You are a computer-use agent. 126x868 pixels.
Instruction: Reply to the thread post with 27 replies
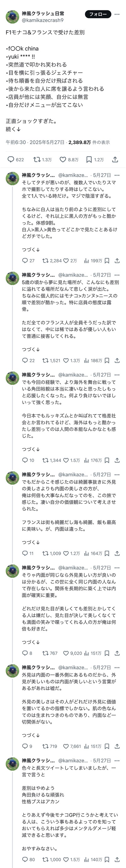pyautogui.click(x=28, y=261)
